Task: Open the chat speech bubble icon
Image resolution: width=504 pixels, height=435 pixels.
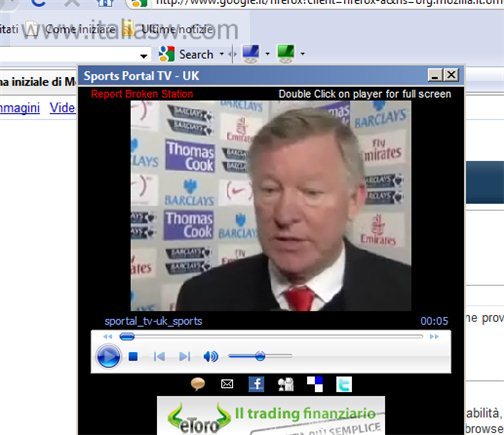Action: coord(198,384)
